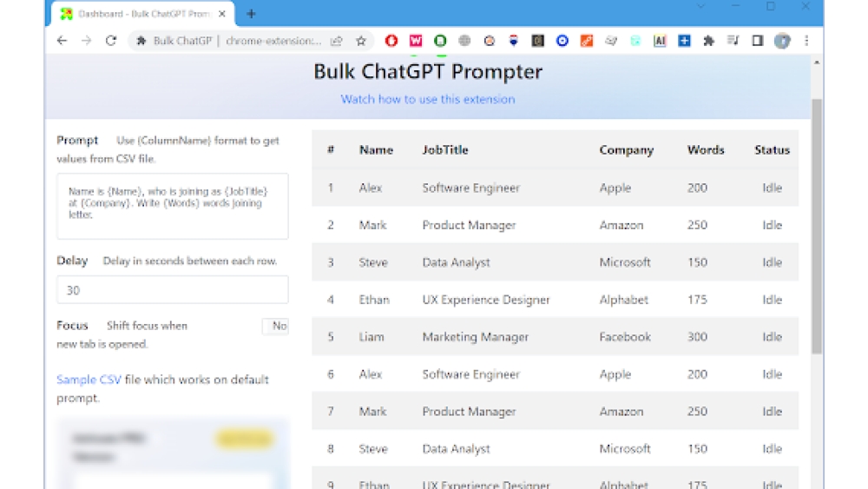This screenshot has height=489, width=868.
Task: Click the 175 words value in row 4
Action: click(x=697, y=300)
